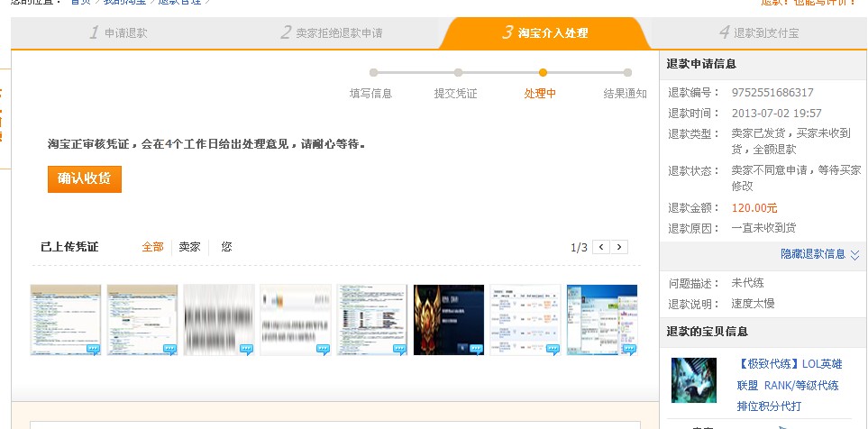
Task: Open the order table evidence thumbnail
Action: pyautogui.click(x=525, y=319)
